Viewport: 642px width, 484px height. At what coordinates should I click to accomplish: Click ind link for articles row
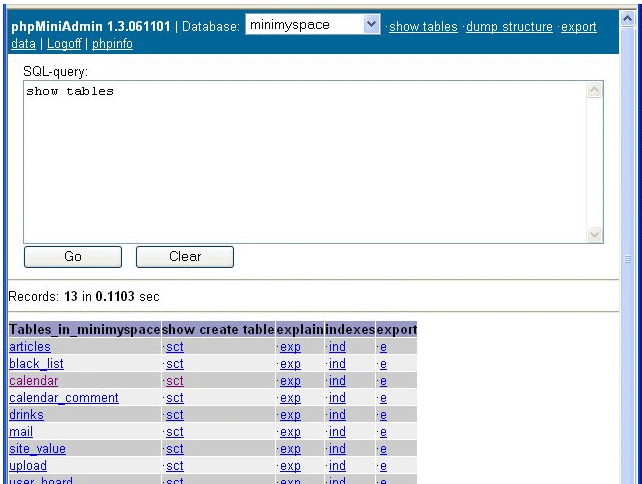click(x=337, y=347)
